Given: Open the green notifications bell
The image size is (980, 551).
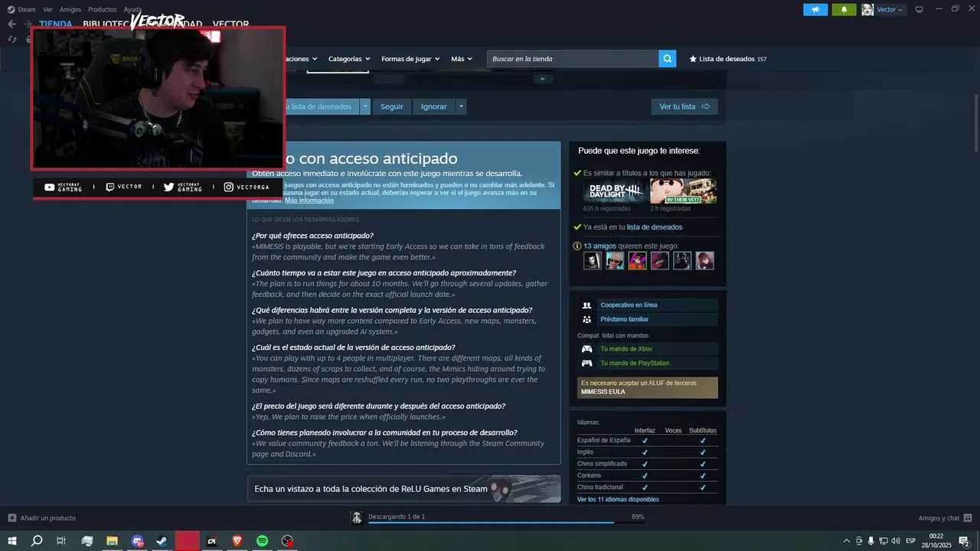Looking at the screenshot, I should coord(844,10).
